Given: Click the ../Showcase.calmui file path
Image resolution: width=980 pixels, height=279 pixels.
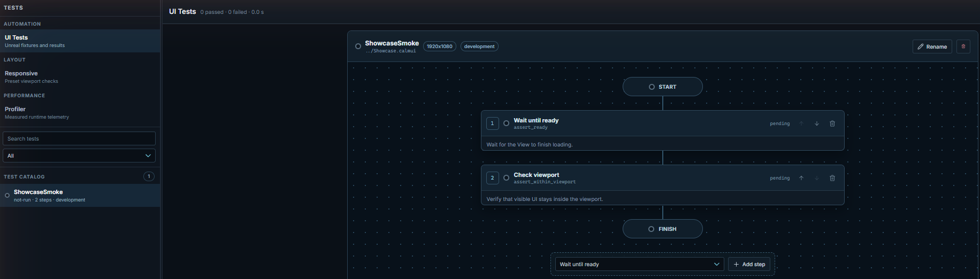Looking at the screenshot, I should tap(391, 51).
